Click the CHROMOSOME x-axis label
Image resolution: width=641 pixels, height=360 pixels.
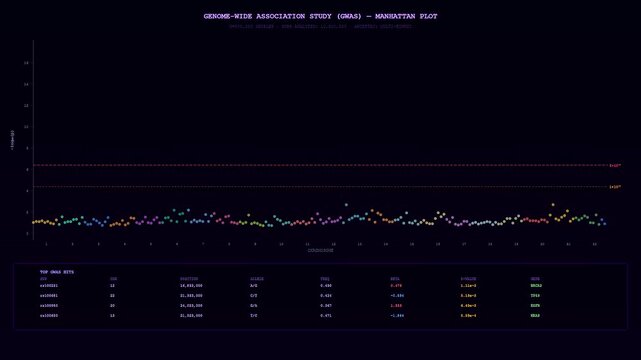click(x=320, y=250)
